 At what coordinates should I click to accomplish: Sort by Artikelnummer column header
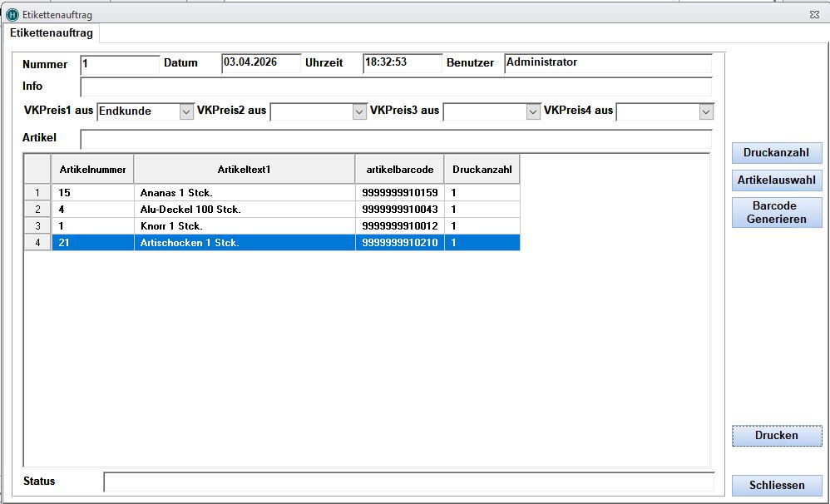pos(92,170)
